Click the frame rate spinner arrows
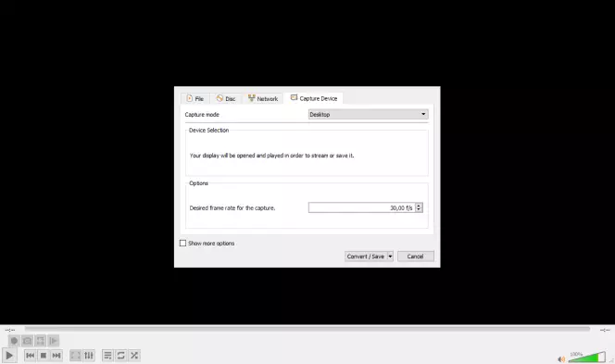Image resolution: width=615 pixels, height=364 pixels. pos(419,207)
